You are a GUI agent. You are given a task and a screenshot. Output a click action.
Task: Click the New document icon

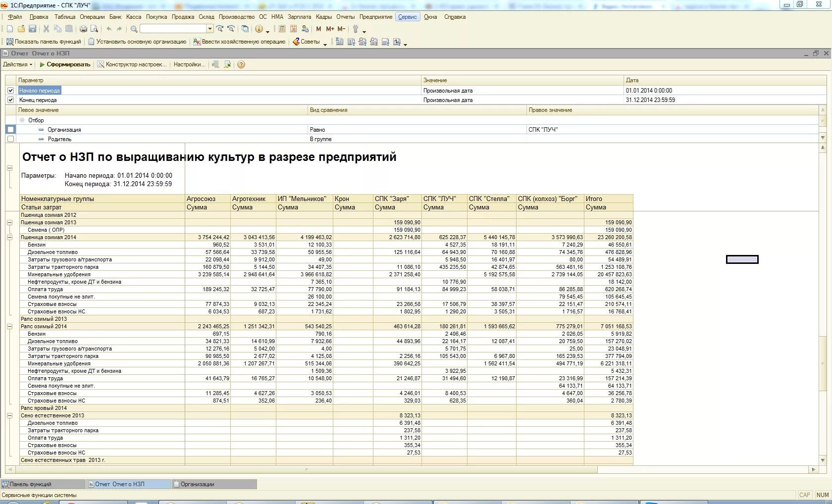[x=10, y=29]
